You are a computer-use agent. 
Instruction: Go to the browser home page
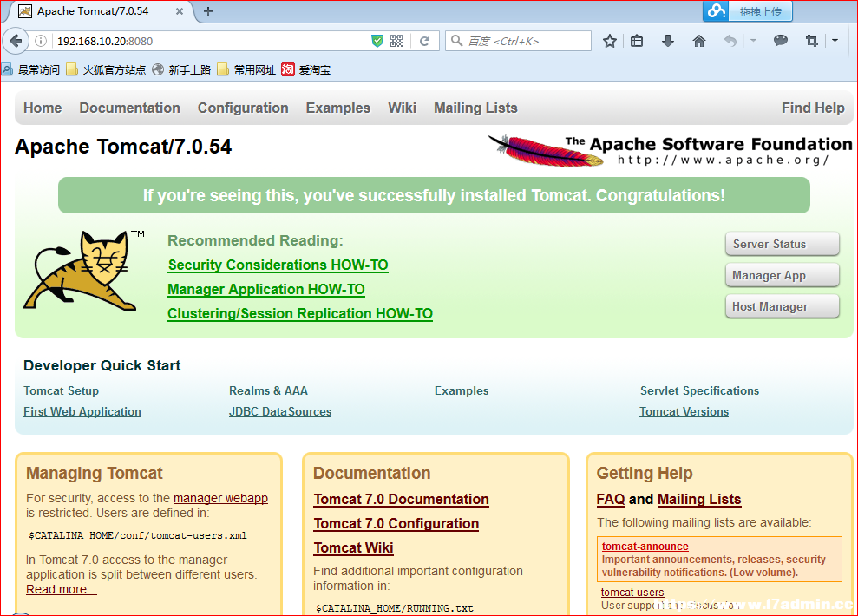coord(698,41)
